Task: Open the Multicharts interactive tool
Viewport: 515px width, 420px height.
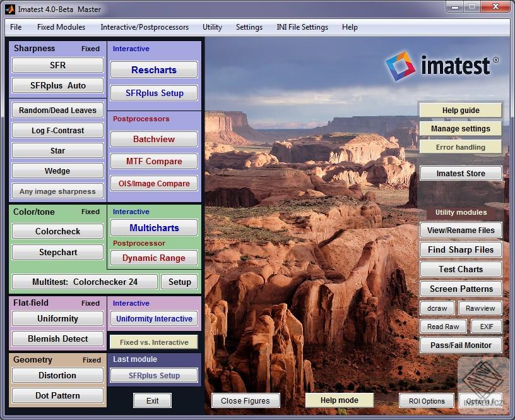Action: (153, 227)
